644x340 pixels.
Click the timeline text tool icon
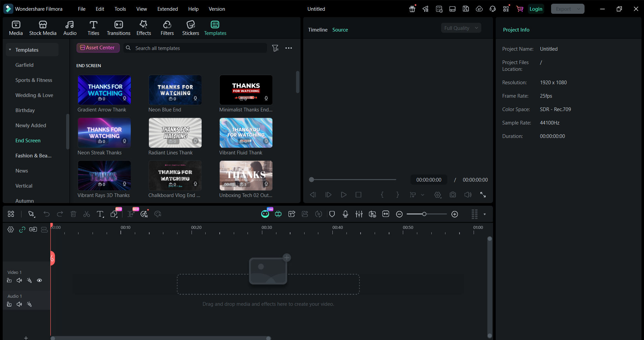100,214
